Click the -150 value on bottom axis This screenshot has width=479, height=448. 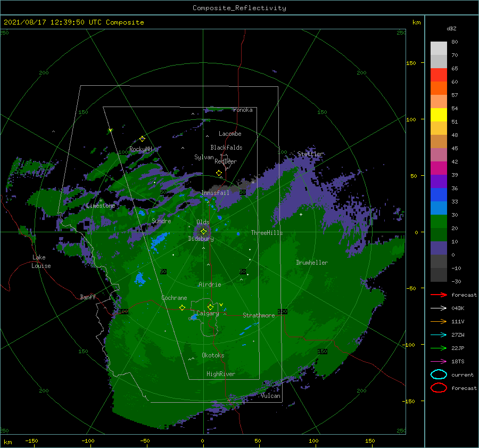coord(31,441)
